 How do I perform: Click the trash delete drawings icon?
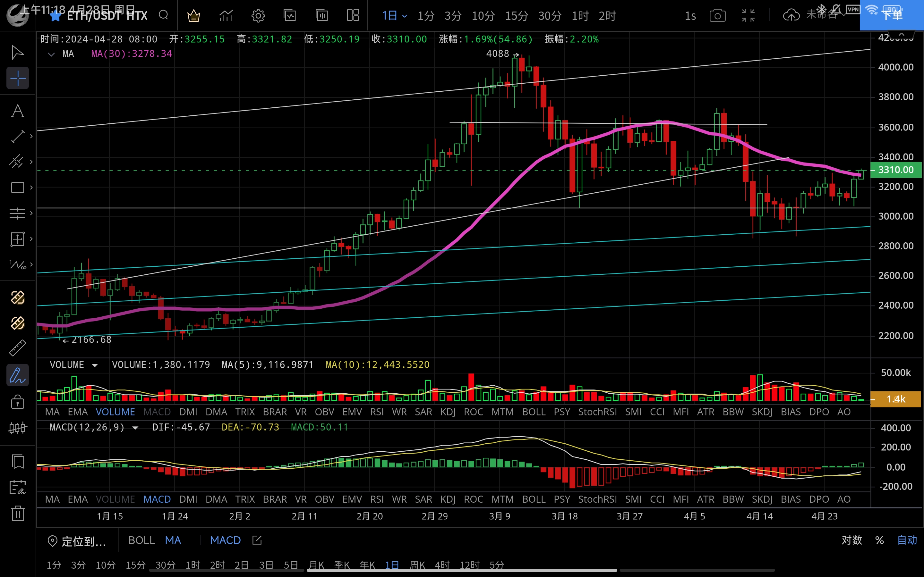18,513
